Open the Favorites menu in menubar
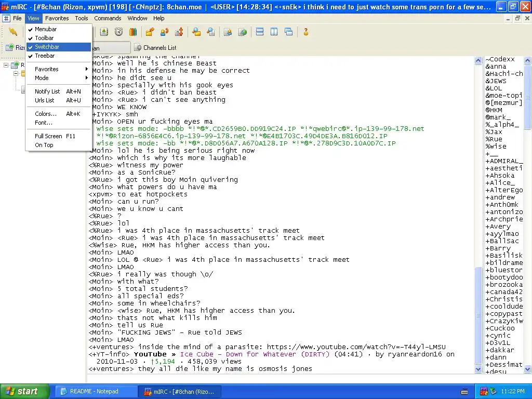The image size is (532, 399). tap(57, 18)
